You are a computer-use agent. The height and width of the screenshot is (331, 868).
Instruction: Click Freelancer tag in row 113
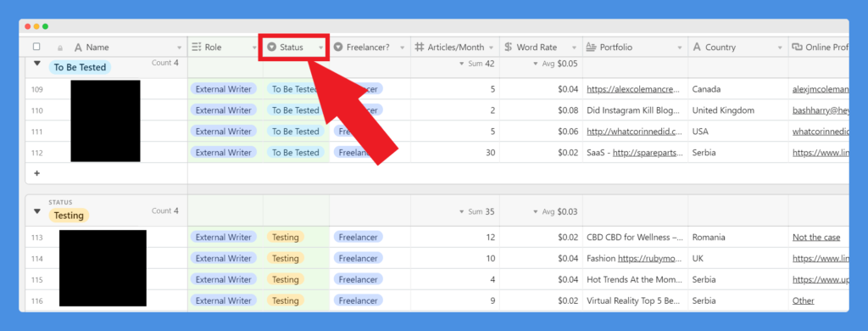click(359, 238)
